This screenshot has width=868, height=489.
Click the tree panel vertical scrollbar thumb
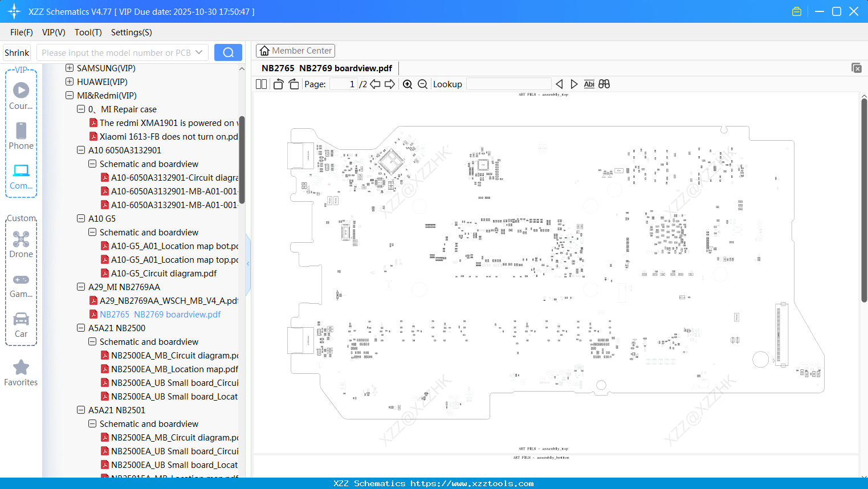coord(242,160)
